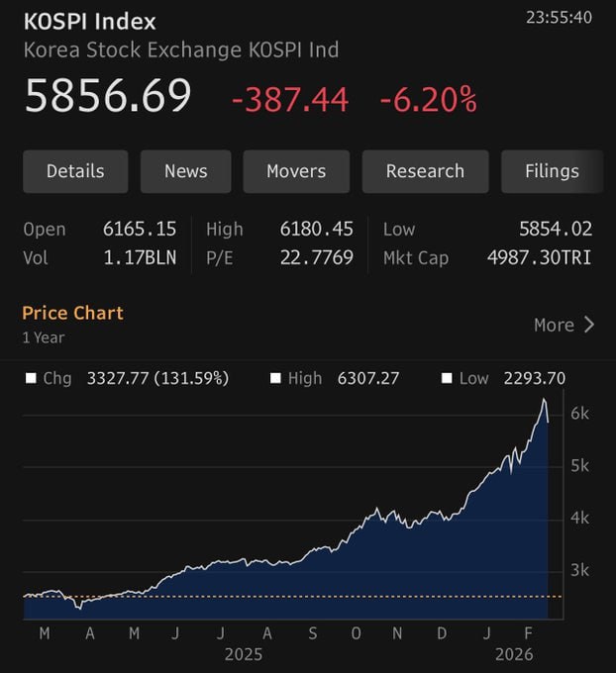616x673 pixels.
Task: Select the Filings tab
Action: [552, 171]
